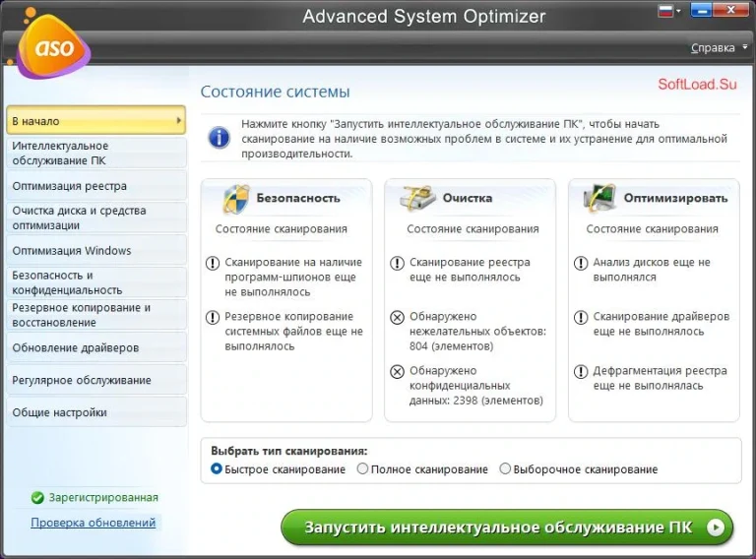Select Быстрое сканирование radio button
The width and height of the screenshot is (756, 559).
click(217, 468)
